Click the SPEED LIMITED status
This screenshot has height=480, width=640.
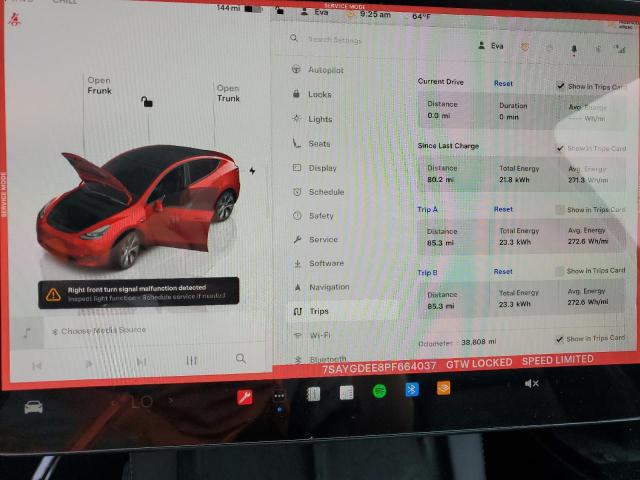(558, 360)
